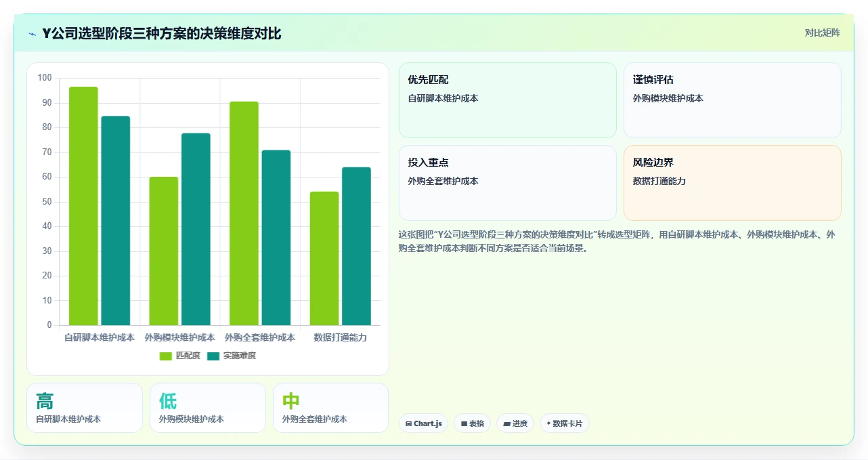Click the y-axis value 100
The height and width of the screenshot is (460, 868).
[45, 78]
